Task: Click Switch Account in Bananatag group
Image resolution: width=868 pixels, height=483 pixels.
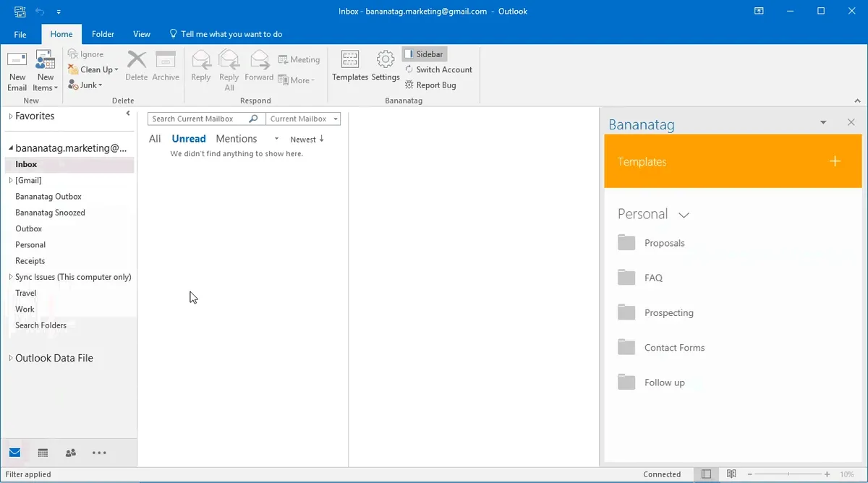Action: tap(438, 69)
